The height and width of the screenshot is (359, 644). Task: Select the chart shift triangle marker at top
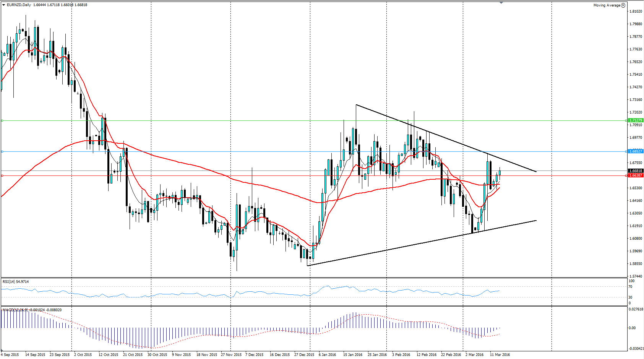click(501, 3)
